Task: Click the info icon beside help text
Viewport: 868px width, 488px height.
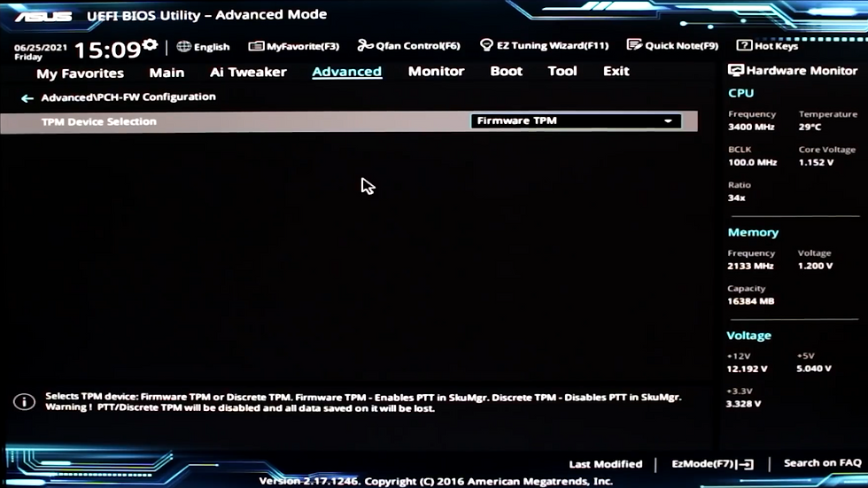Action: 25,402
